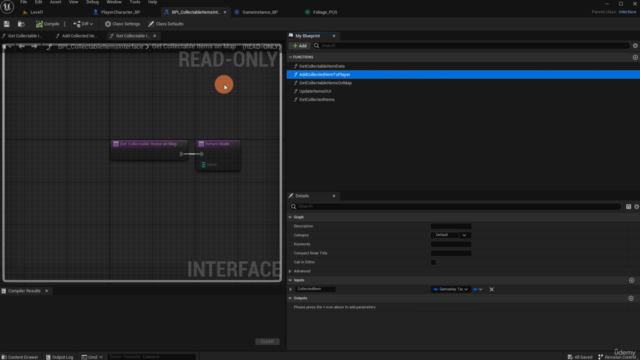
Task: Go forward in graph navigation history
Action: click(34, 47)
